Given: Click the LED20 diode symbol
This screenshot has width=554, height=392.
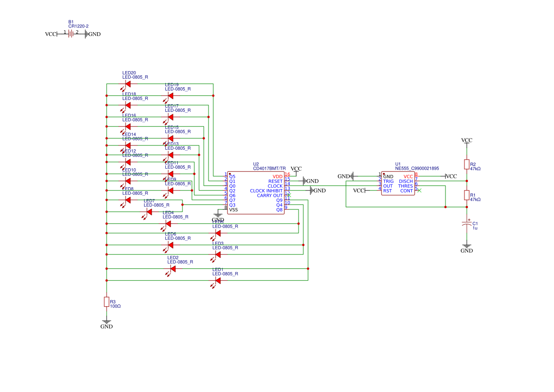Looking at the screenshot, I should 127,84.
